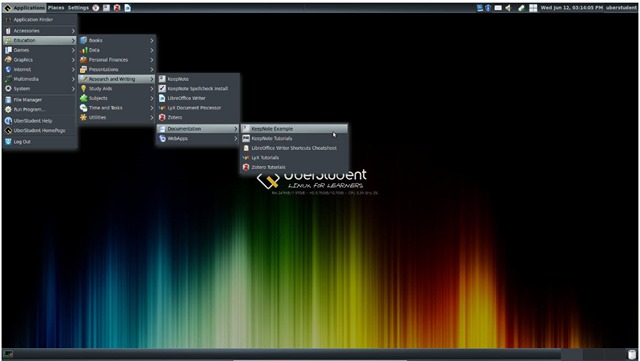Select the Education category
Viewport: 640px width, 361px height.
click(x=40, y=40)
